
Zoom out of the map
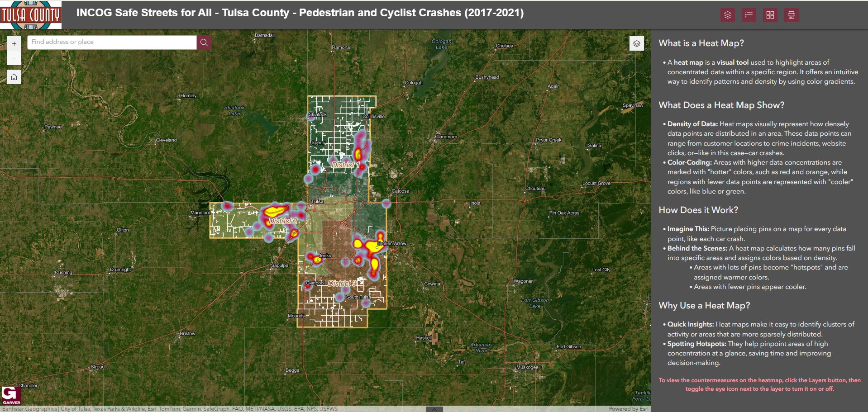pyautogui.click(x=14, y=58)
